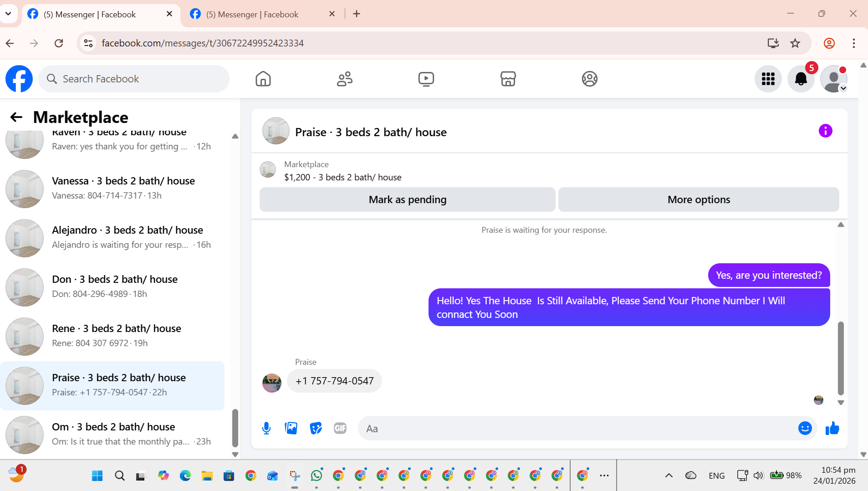Choose a GIF with the GIF icon
This screenshot has height=491, width=868.
click(340, 428)
